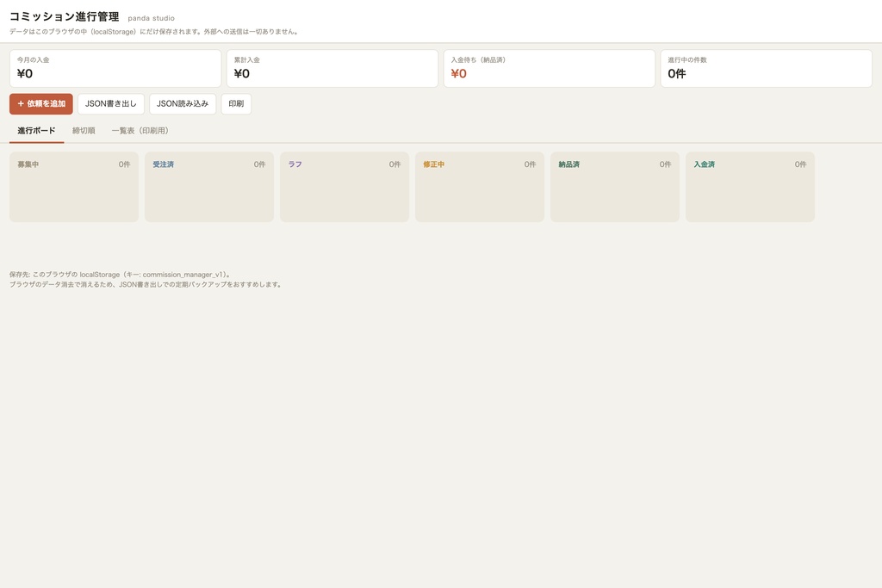Click the 0件 count in 入金済 column
The height and width of the screenshot is (588, 882).
click(800, 164)
